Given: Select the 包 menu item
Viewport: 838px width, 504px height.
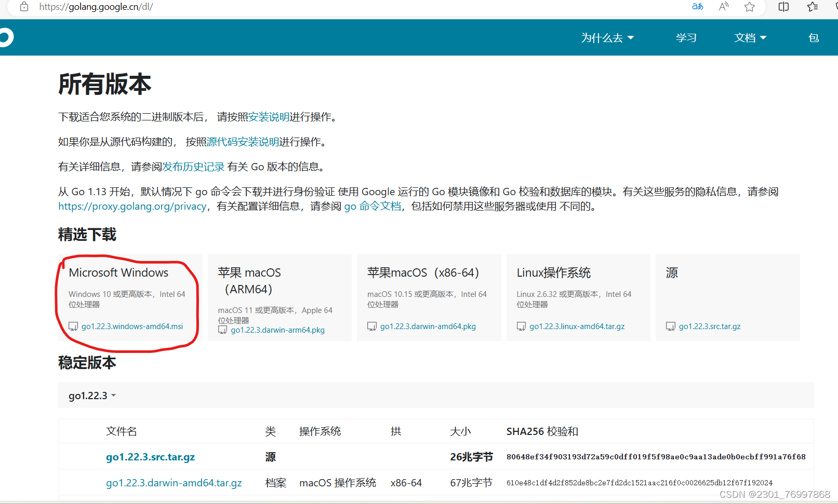Looking at the screenshot, I should tap(814, 37).
